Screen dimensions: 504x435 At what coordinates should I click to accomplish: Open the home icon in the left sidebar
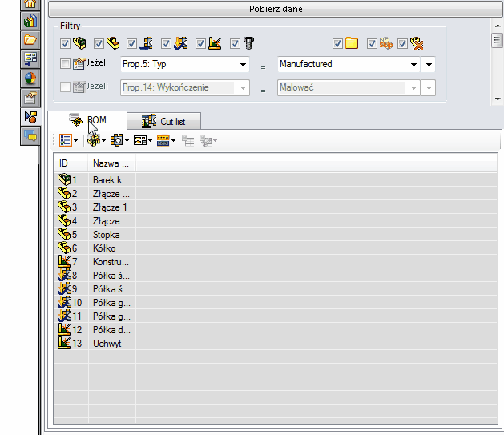(30, 4)
